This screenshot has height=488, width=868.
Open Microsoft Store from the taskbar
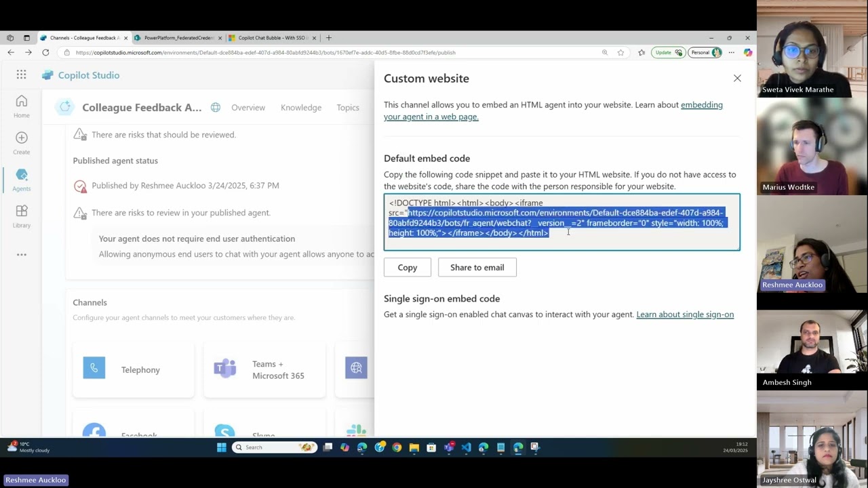point(431,447)
